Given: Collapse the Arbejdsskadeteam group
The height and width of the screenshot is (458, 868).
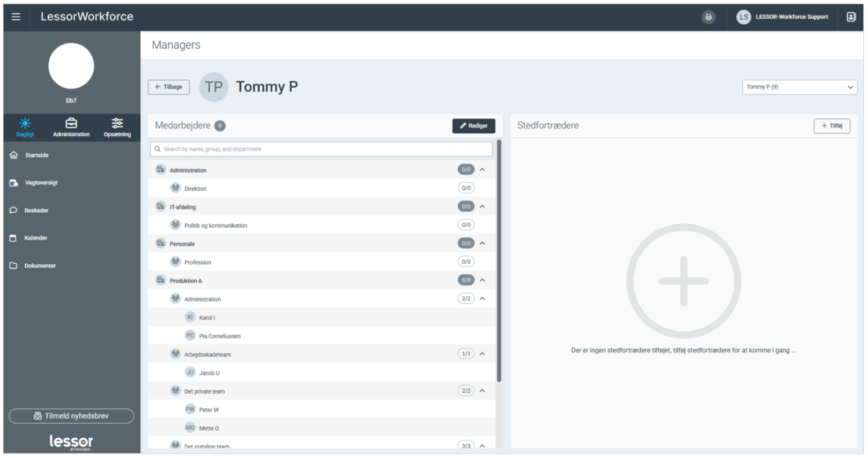Looking at the screenshot, I should click(482, 354).
